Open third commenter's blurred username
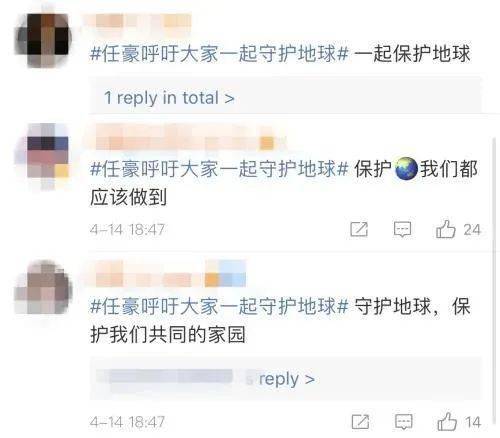Viewport: 500px width, 438px height. [x=171, y=275]
